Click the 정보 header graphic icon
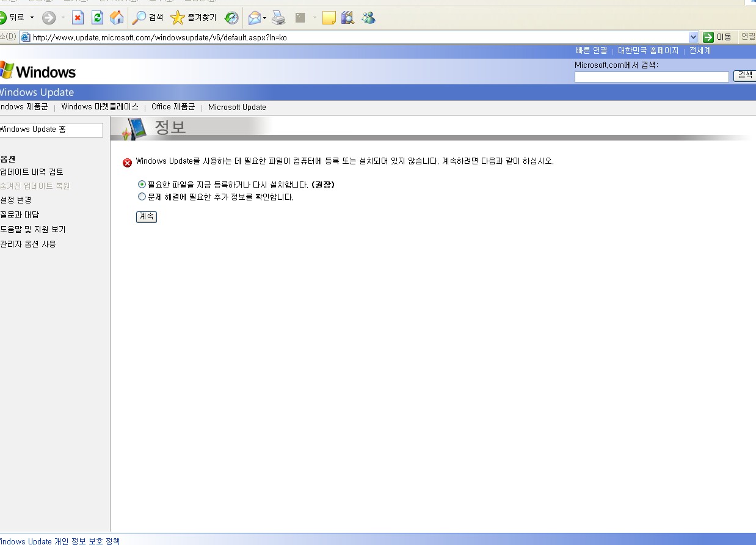This screenshot has height=545, width=756. point(135,128)
